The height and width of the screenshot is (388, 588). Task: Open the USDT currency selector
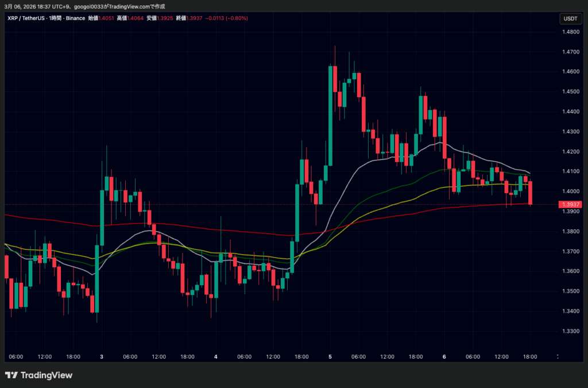pyautogui.click(x=570, y=18)
